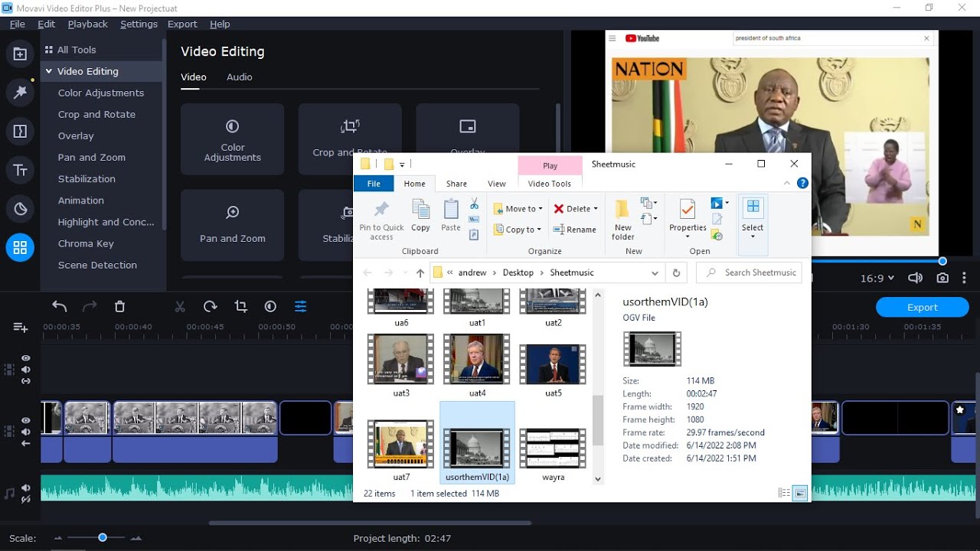This screenshot has height=551, width=980.
Task: Mute the overlay video track
Action: (26, 370)
